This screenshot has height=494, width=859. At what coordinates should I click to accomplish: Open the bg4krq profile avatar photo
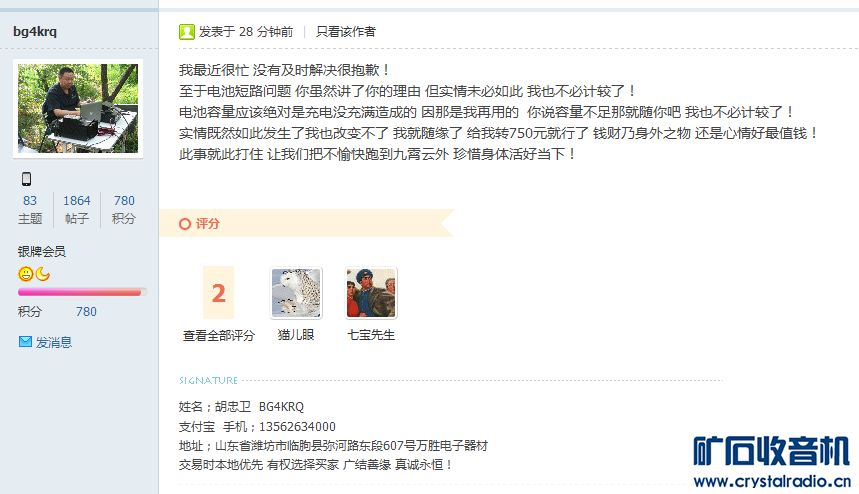tap(78, 108)
